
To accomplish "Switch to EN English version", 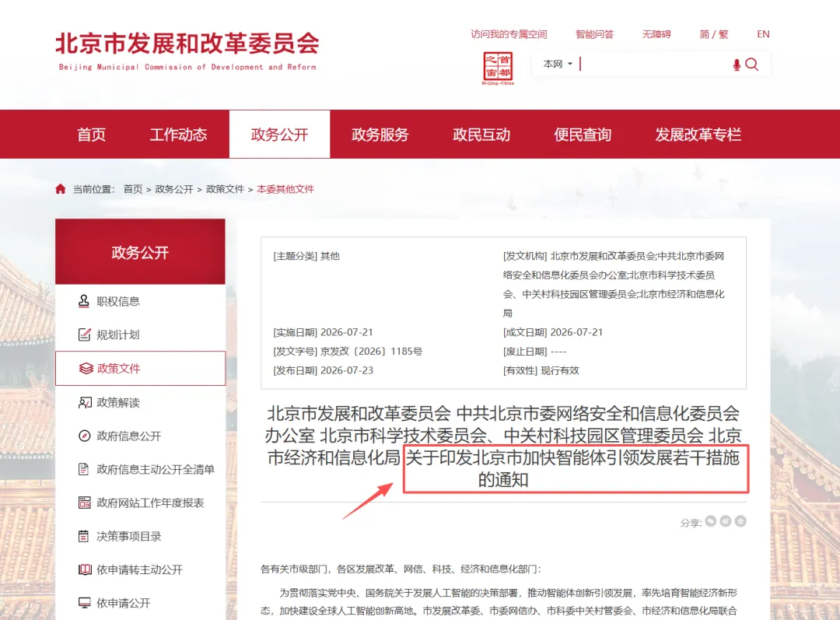I will (764, 34).
